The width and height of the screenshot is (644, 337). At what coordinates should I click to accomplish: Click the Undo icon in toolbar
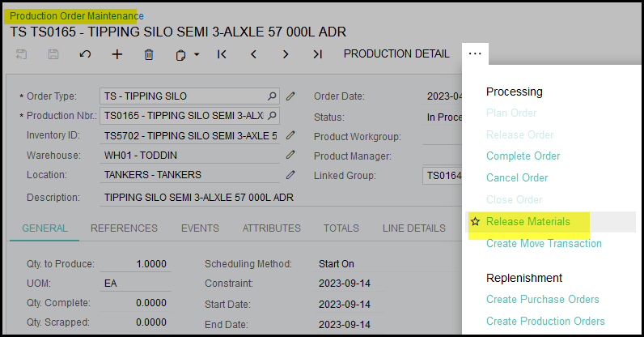[85, 54]
